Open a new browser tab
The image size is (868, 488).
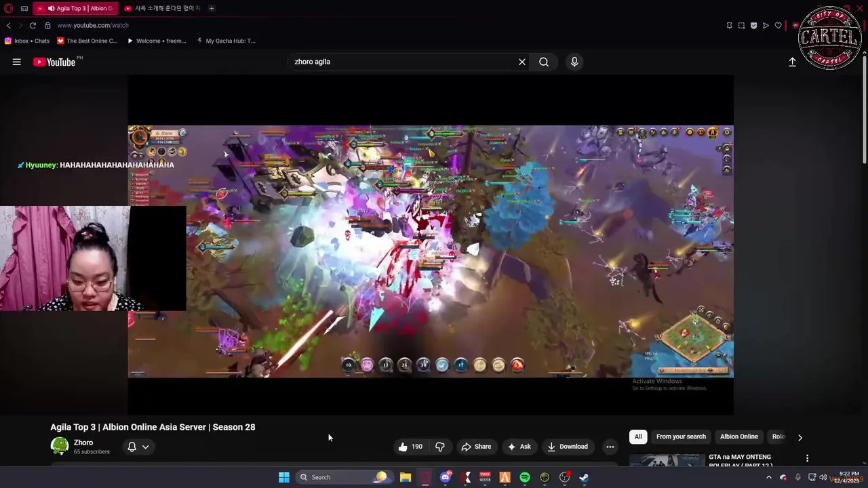[212, 8]
